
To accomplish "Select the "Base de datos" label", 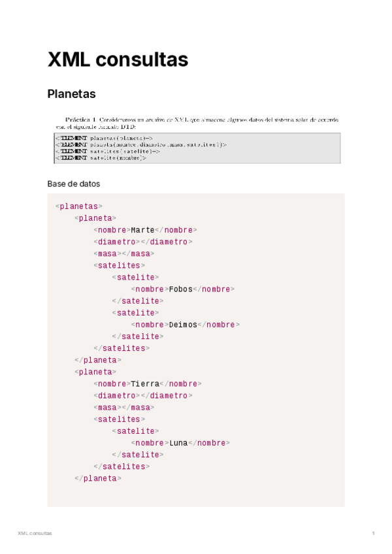I will click(x=73, y=184).
